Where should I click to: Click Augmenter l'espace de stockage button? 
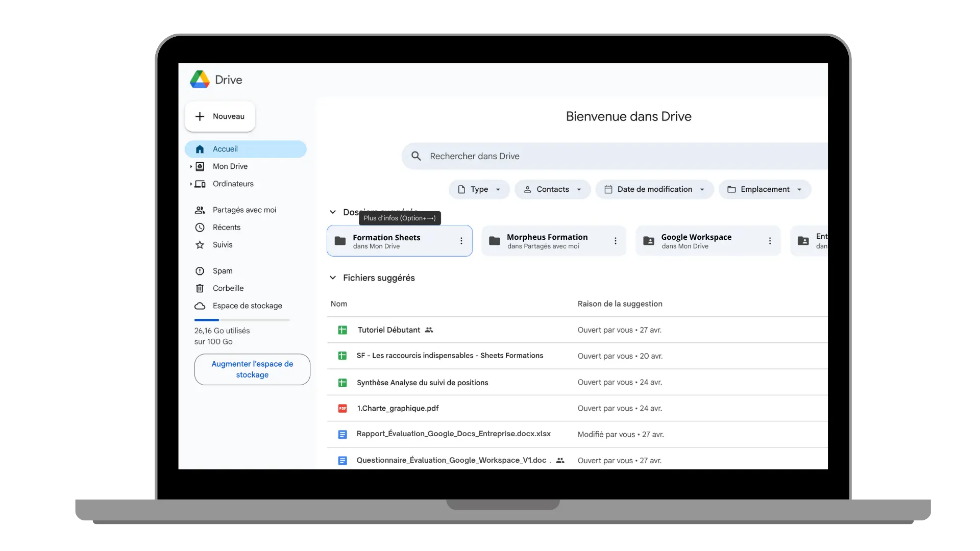252,369
